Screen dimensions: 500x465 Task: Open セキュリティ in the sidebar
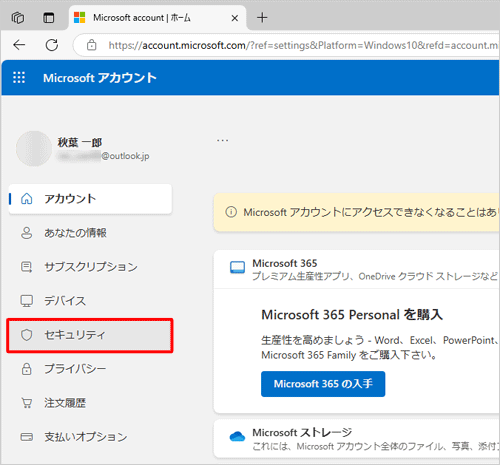90,335
